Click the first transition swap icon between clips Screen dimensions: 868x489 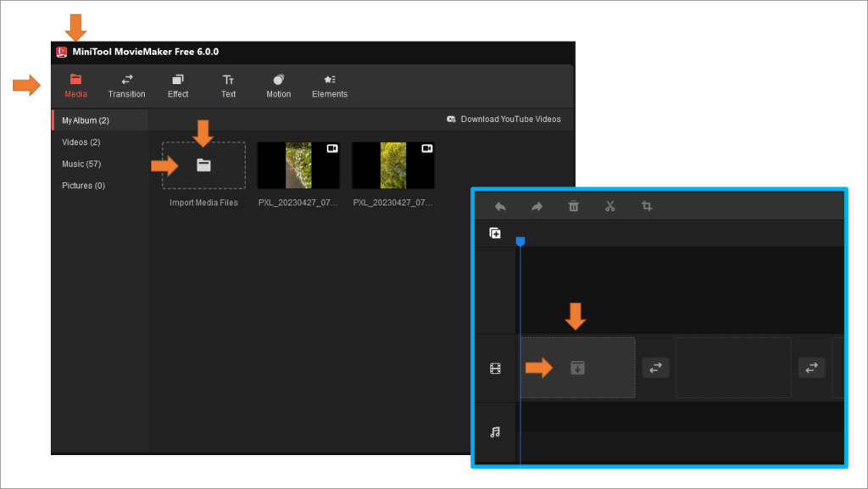(x=654, y=368)
